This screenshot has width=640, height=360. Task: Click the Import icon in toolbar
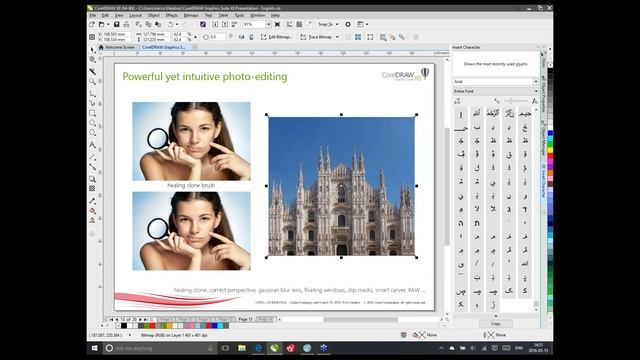pyautogui.click(x=215, y=24)
